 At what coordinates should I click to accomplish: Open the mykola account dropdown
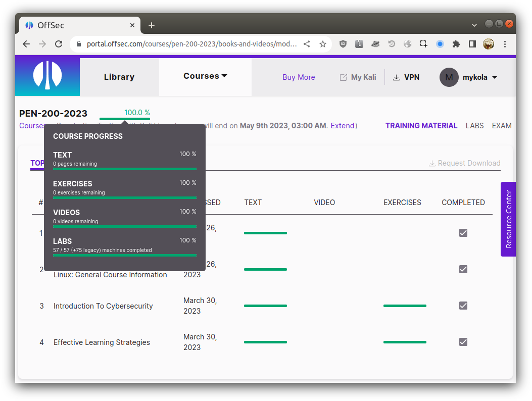click(480, 77)
